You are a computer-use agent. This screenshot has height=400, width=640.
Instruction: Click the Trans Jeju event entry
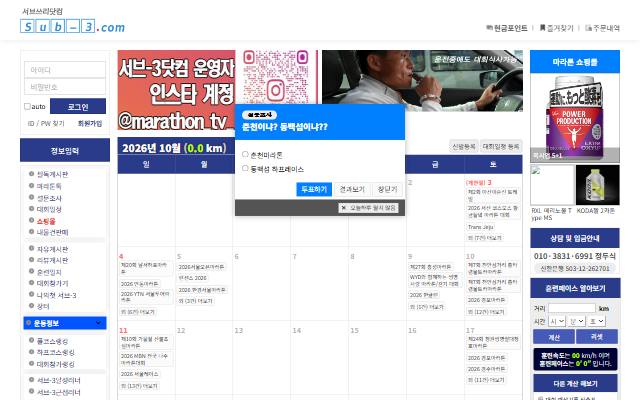coord(480,227)
